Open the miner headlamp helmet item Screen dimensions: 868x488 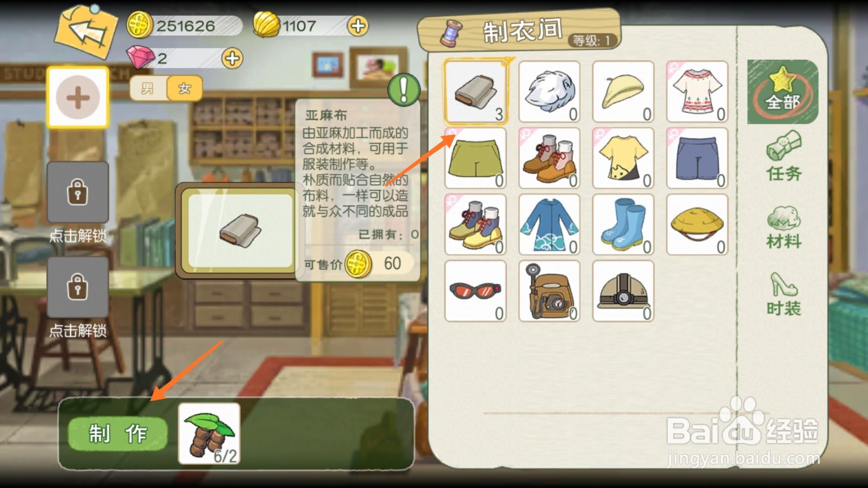click(623, 291)
